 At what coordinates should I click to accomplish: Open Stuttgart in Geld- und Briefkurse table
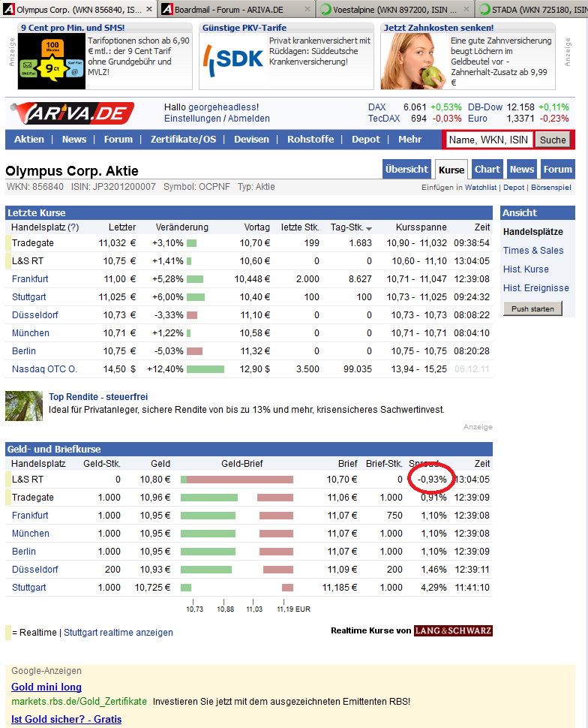point(28,588)
